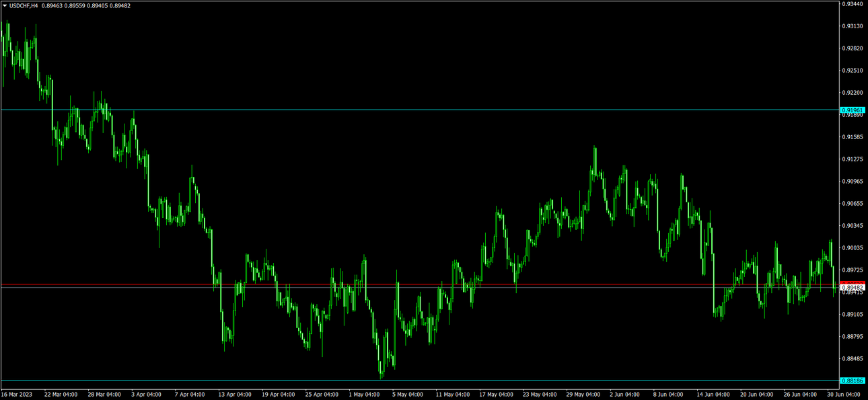Click the 1 May 04:00 time label
The width and height of the screenshot is (868, 400).
364,395
